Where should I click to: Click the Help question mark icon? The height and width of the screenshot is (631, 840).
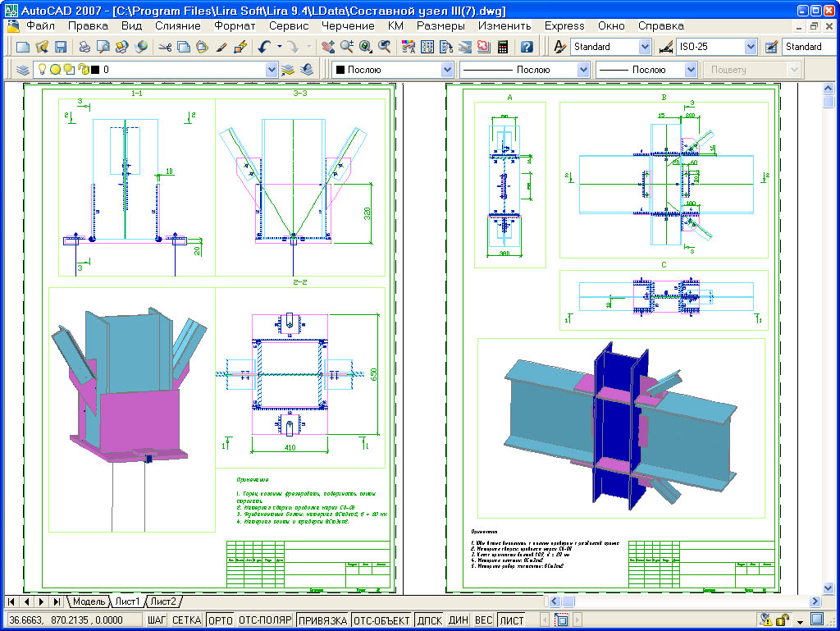tap(527, 48)
